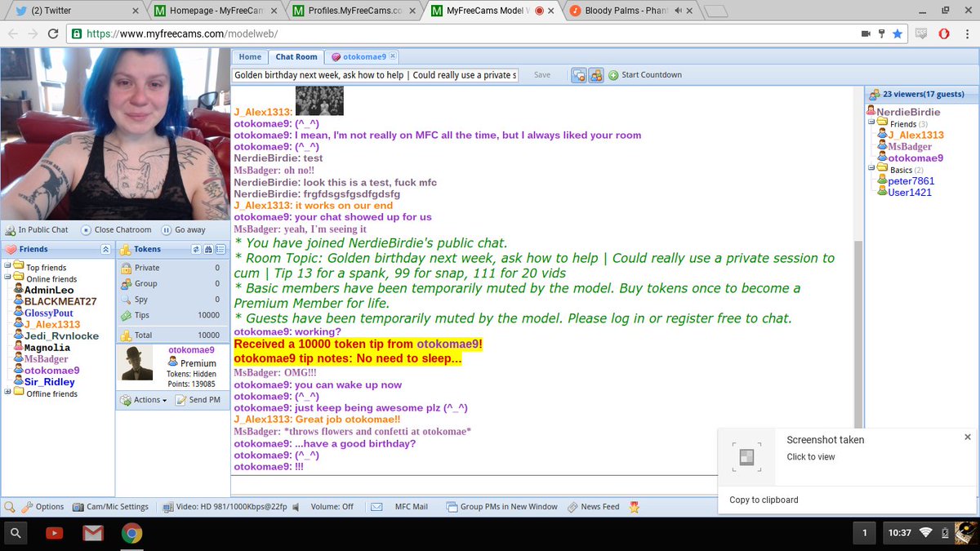
Task: Select the Go away option
Action: click(183, 230)
